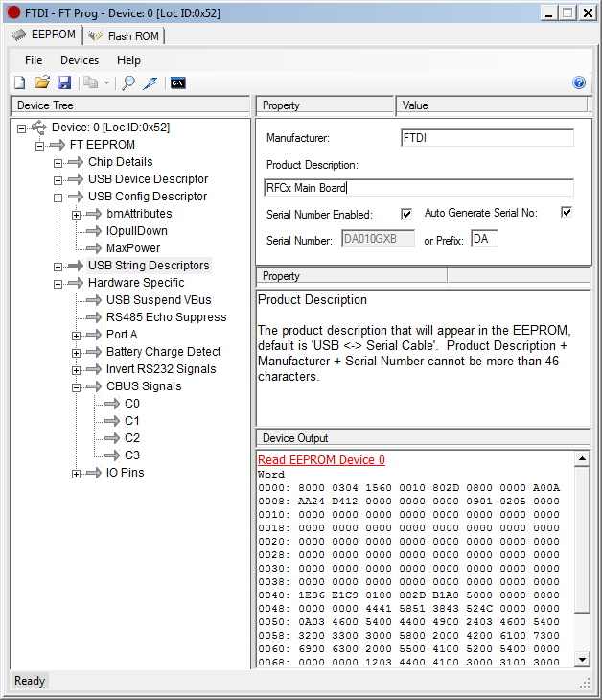Viewport: 602px width, 700px height.
Task: Scan and parse devices with magnifier icon
Action: point(128,82)
